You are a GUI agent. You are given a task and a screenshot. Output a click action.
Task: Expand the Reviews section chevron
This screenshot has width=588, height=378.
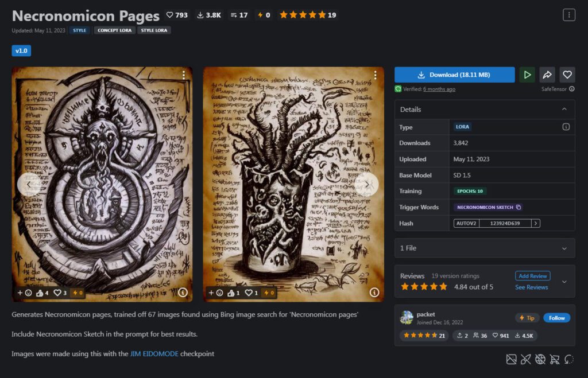pyautogui.click(x=564, y=281)
